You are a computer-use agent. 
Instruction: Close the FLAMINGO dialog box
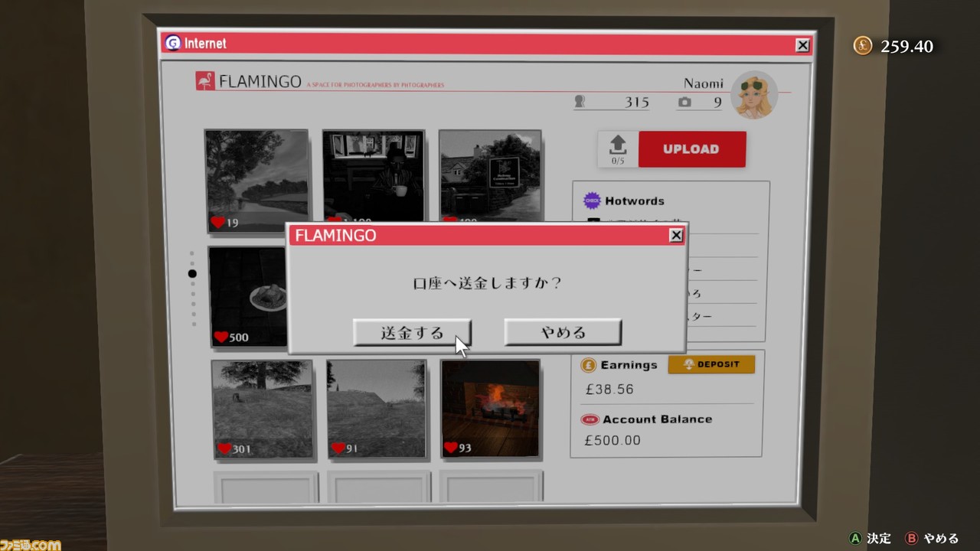[x=675, y=236]
